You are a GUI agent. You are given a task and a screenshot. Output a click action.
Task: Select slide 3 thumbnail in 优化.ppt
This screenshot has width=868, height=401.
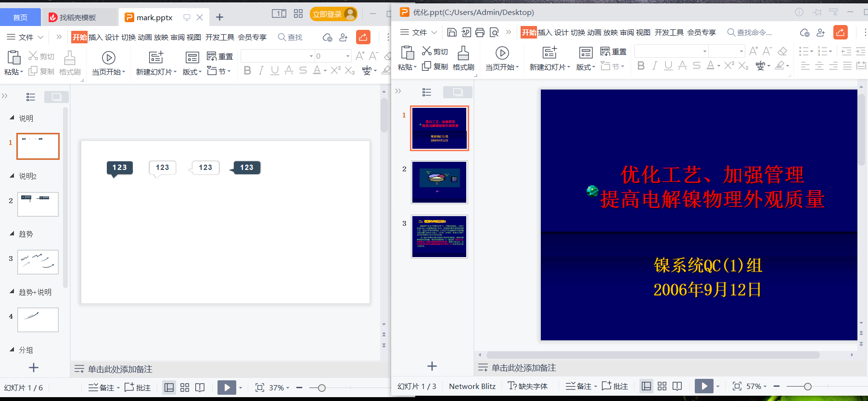(439, 236)
